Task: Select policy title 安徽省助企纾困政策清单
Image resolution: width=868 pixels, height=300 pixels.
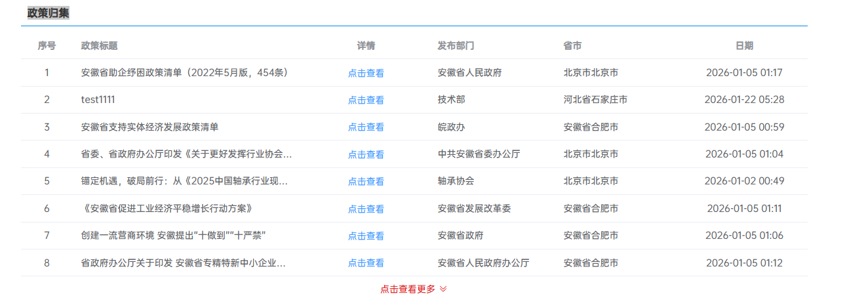Action: 185,72
